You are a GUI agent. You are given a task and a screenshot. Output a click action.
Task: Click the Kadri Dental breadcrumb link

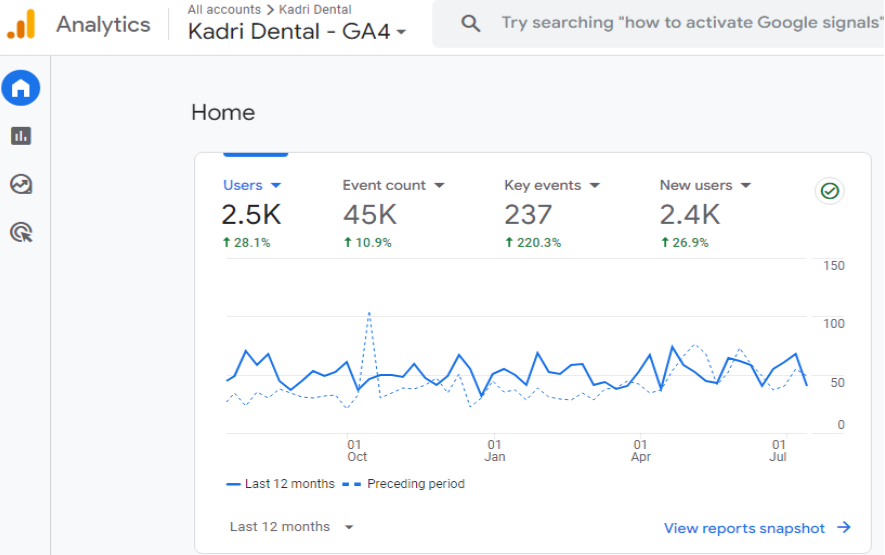pos(315,10)
